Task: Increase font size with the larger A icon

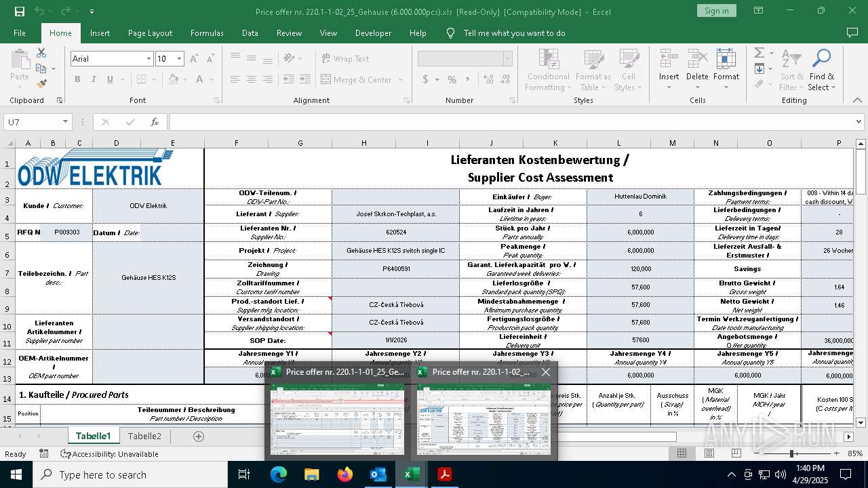Action: coord(194,59)
